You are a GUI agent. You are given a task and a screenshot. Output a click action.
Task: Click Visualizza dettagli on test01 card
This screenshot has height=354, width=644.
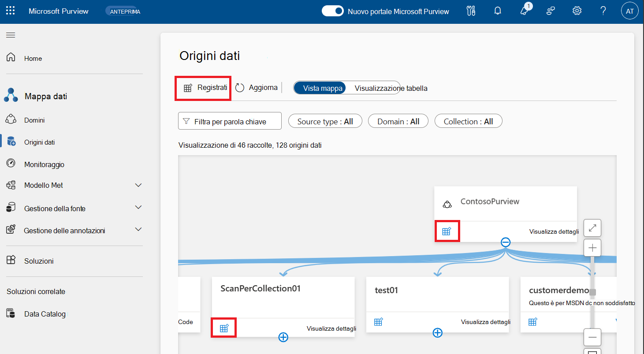tap(486, 322)
